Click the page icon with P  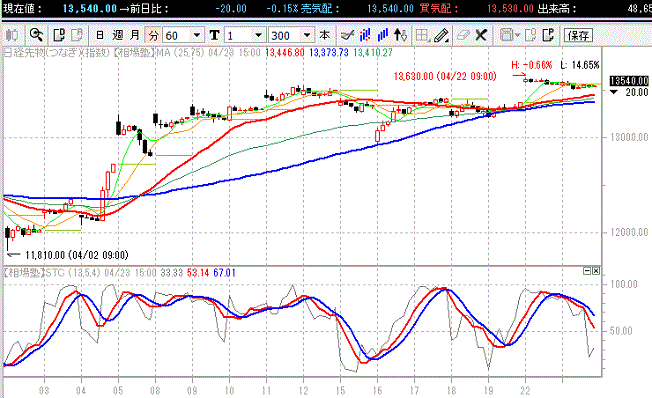click(548, 35)
